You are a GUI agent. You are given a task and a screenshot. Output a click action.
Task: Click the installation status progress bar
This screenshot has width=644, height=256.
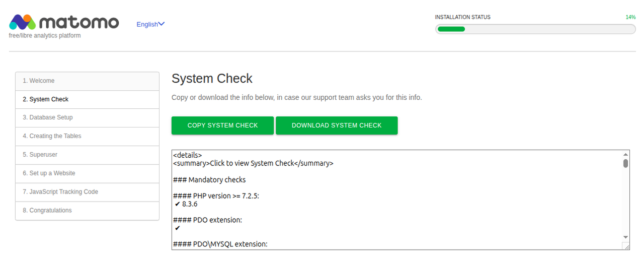tap(535, 29)
